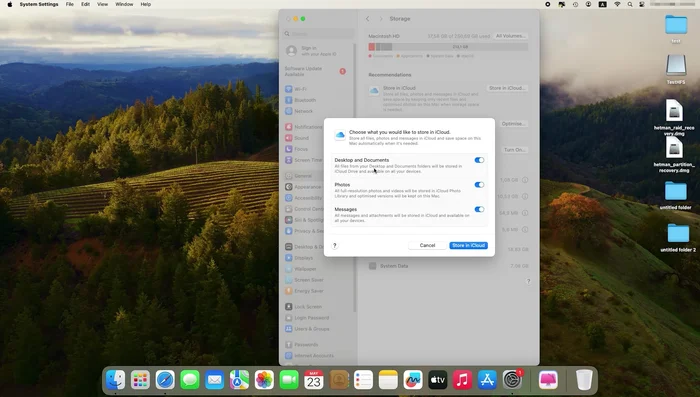
Task: Launch FaceTime from the Dock
Action: pos(289,380)
